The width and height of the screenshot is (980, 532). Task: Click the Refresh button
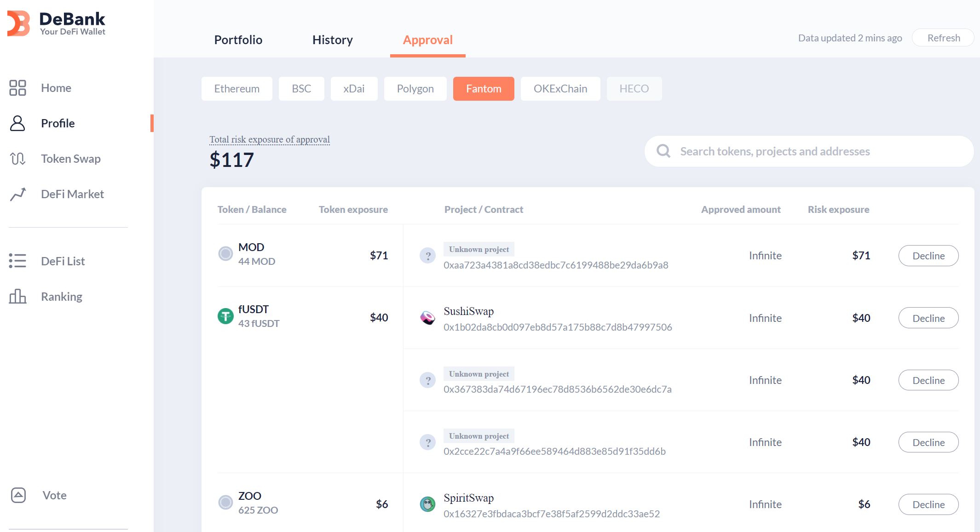(x=943, y=38)
